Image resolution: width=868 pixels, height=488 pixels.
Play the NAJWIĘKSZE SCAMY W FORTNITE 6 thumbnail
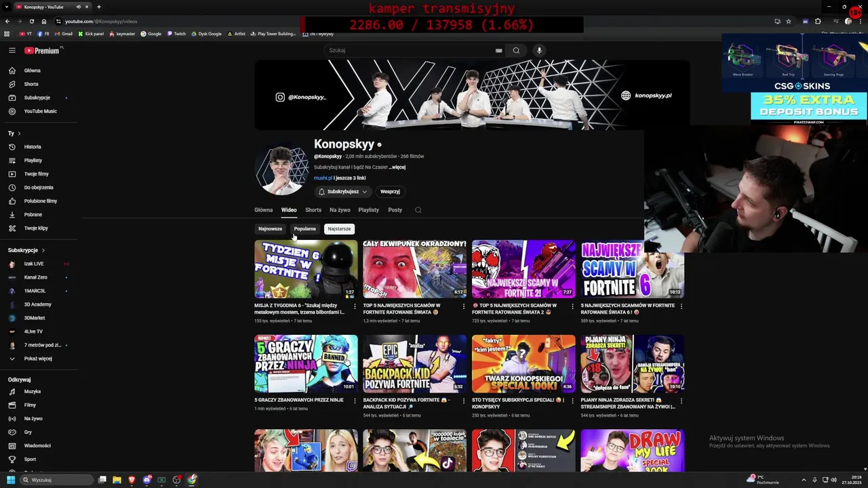632,269
